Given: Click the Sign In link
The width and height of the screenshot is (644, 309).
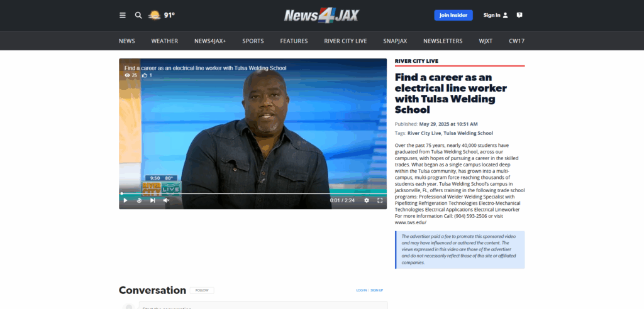Looking at the screenshot, I should pos(492,15).
